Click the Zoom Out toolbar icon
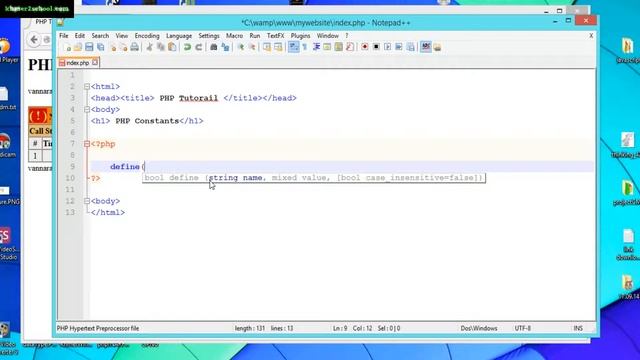Viewport: 640px width, 360px height. click(252, 47)
